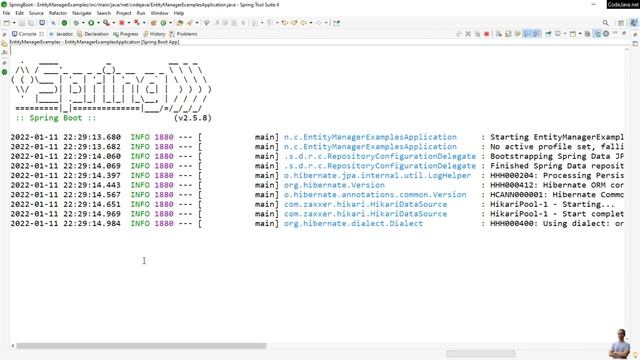Click the magnifier Quick Access search icon
This screenshot has width=640, height=360.
(606, 23)
